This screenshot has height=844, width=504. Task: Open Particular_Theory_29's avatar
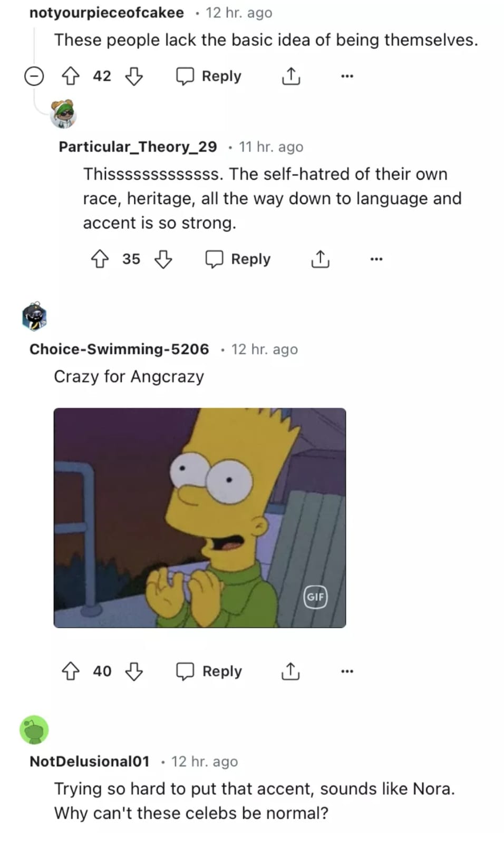(63, 114)
